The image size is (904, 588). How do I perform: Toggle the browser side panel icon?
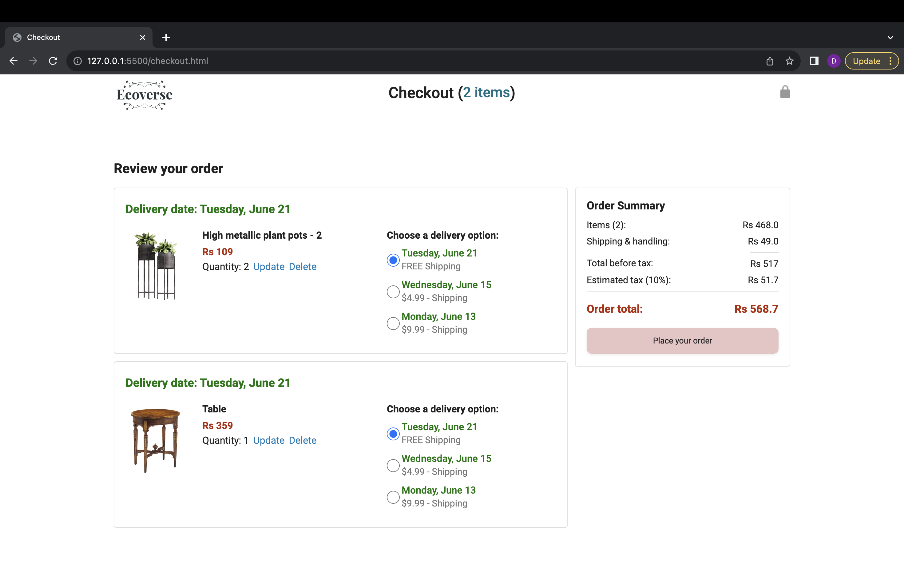814,61
